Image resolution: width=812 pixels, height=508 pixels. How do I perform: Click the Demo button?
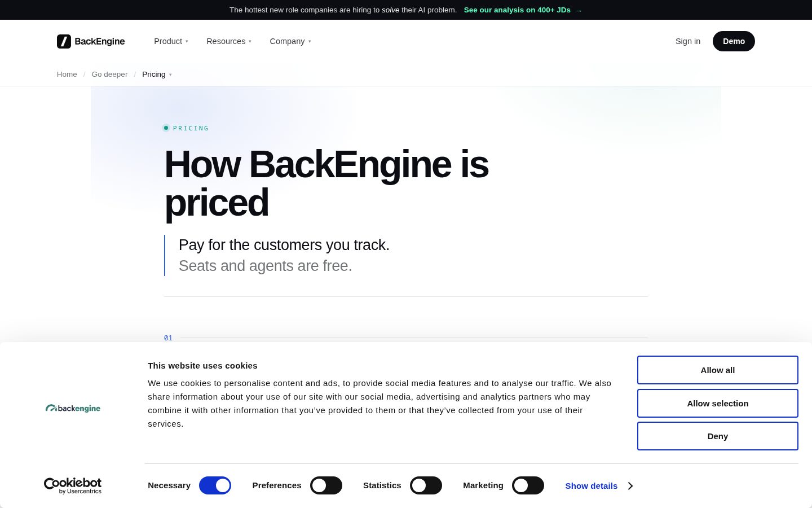click(x=734, y=41)
